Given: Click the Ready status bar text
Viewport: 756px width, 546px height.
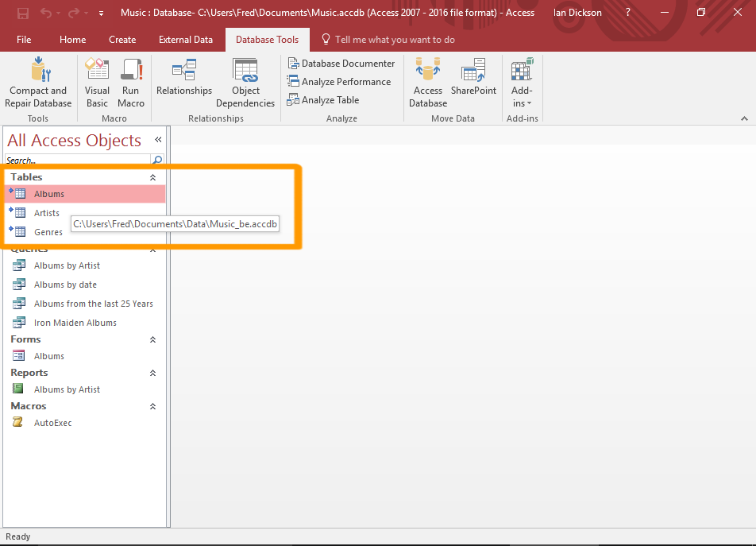Looking at the screenshot, I should click(x=17, y=536).
